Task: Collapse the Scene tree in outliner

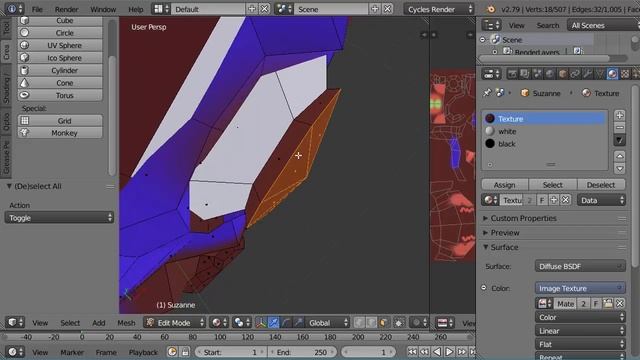Action: click(x=483, y=40)
